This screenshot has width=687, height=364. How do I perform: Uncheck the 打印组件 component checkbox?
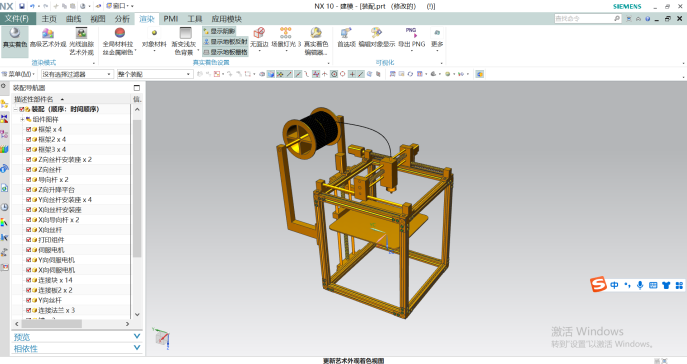pyautogui.click(x=28, y=240)
